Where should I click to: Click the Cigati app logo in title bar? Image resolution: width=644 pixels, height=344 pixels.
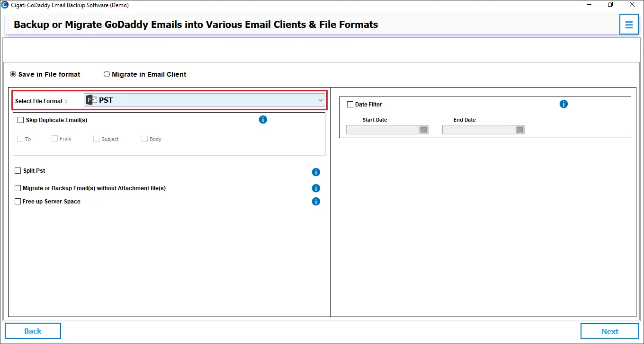coord(5,5)
